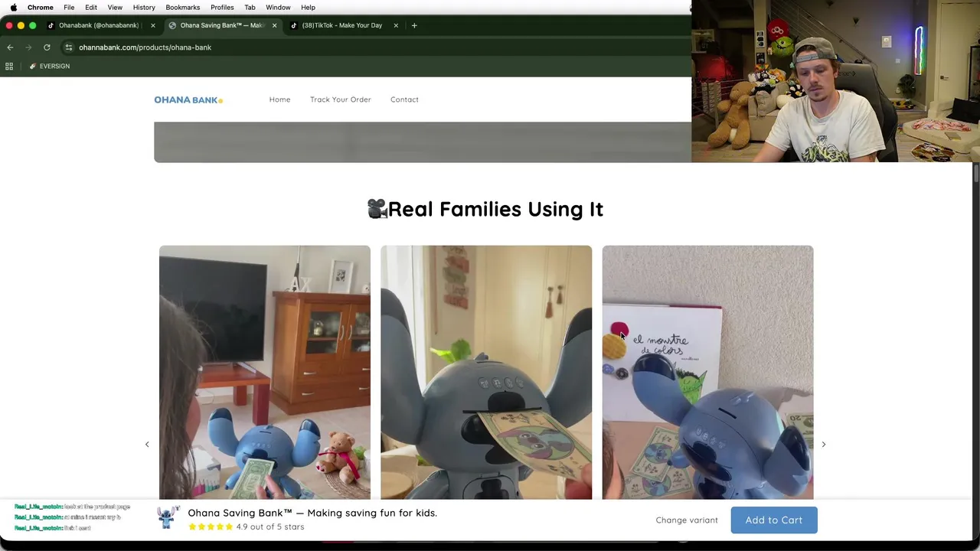Show next carousel videos with right arrow
980x551 pixels.
click(824, 445)
